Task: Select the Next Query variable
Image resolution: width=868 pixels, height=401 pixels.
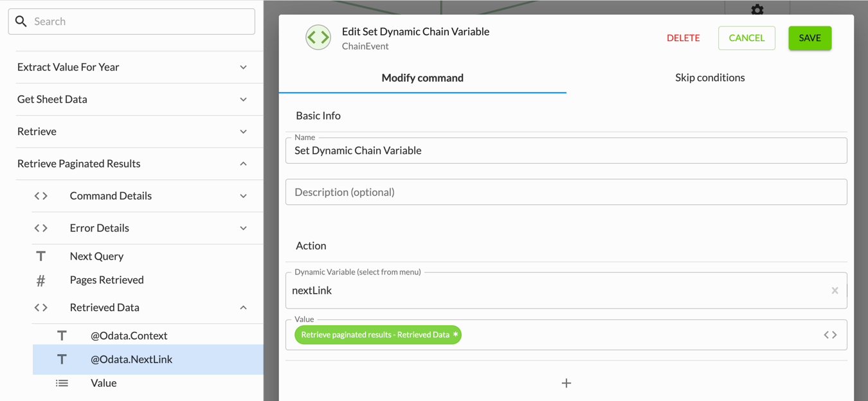Action: pos(96,256)
